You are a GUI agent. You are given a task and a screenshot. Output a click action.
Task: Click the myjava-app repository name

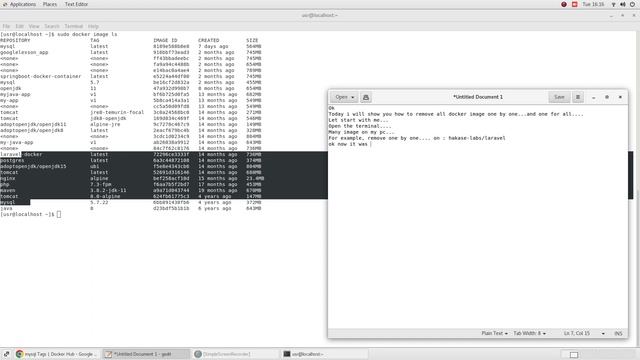pyautogui.click(x=15, y=94)
